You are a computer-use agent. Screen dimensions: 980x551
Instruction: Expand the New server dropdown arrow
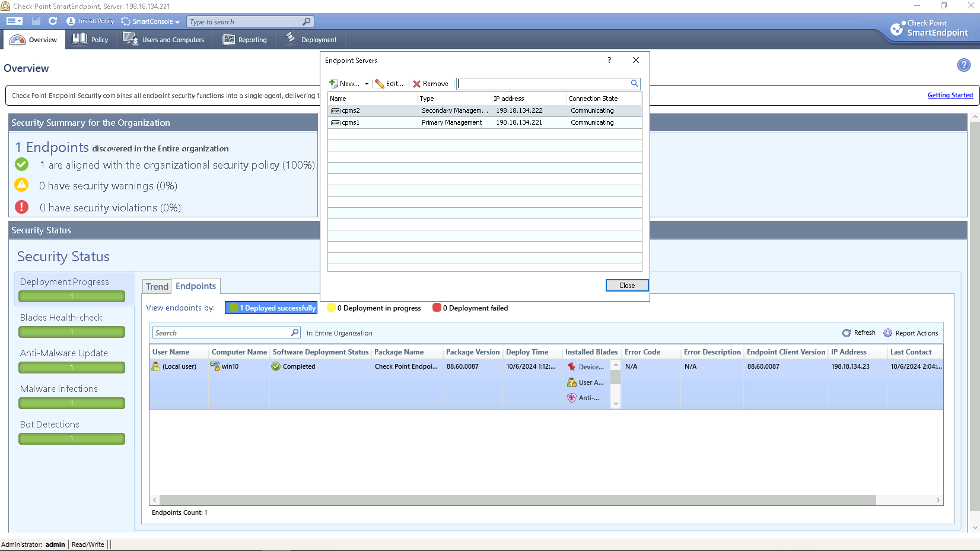click(367, 84)
